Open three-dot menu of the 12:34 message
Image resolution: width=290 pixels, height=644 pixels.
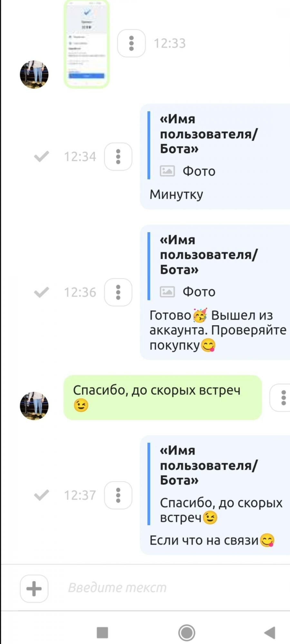click(118, 156)
